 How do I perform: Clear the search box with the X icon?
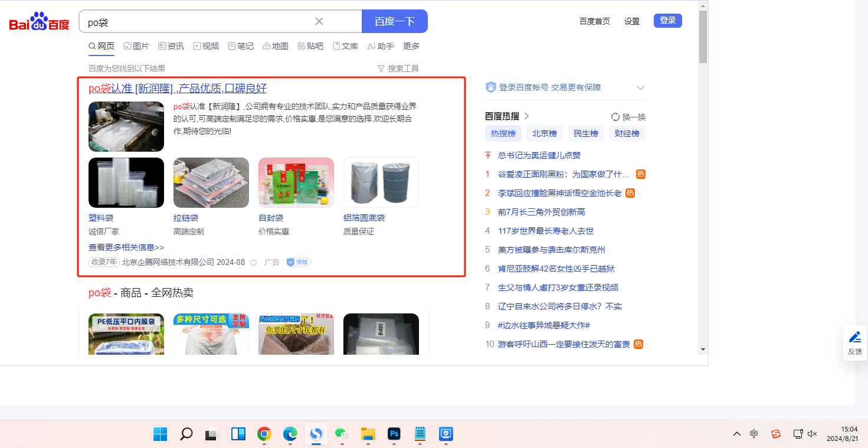(x=319, y=21)
